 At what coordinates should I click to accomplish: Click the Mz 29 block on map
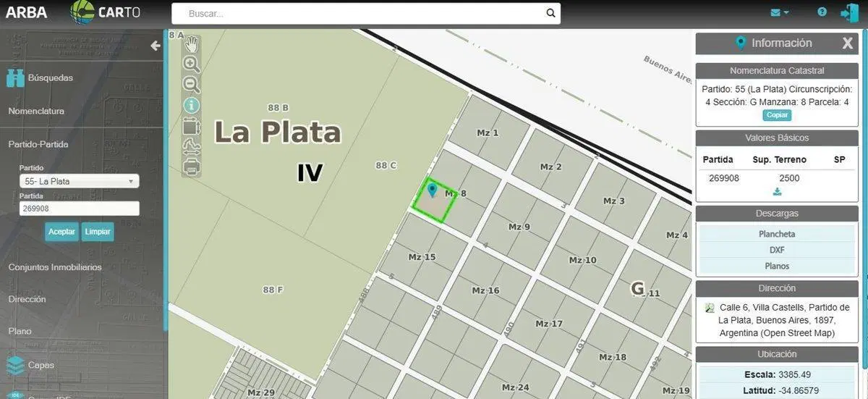(261, 392)
